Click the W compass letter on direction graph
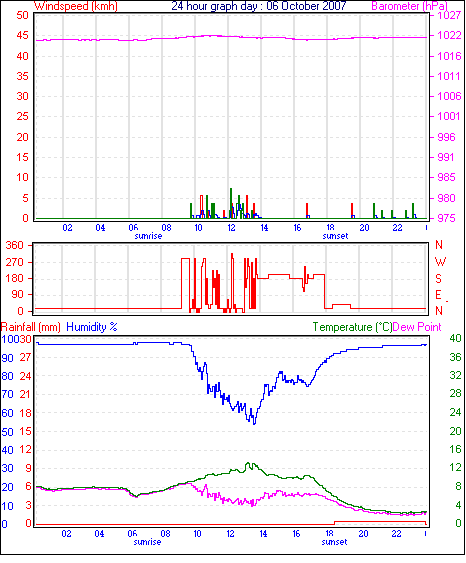466x563 pixels. click(x=441, y=262)
